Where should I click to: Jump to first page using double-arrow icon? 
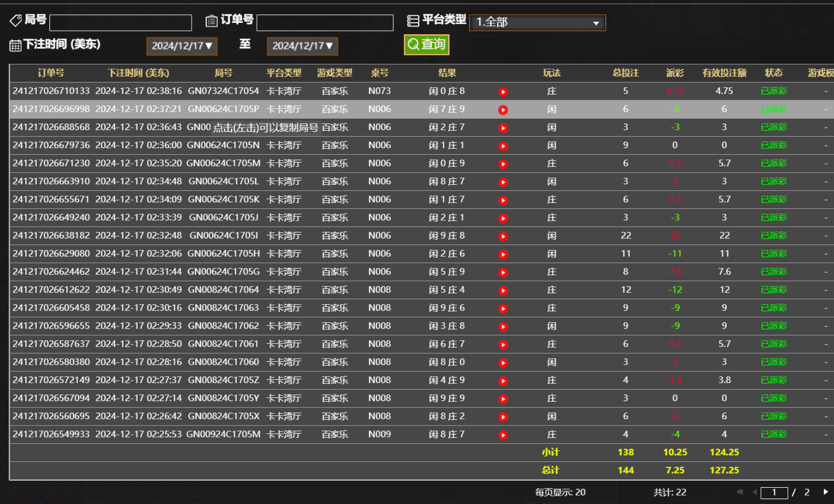point(742,493)
